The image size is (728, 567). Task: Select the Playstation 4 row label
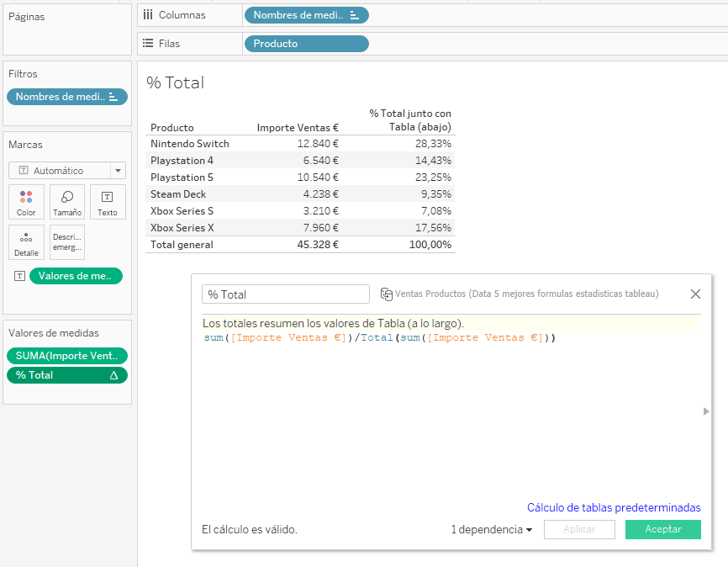[182, 161]
